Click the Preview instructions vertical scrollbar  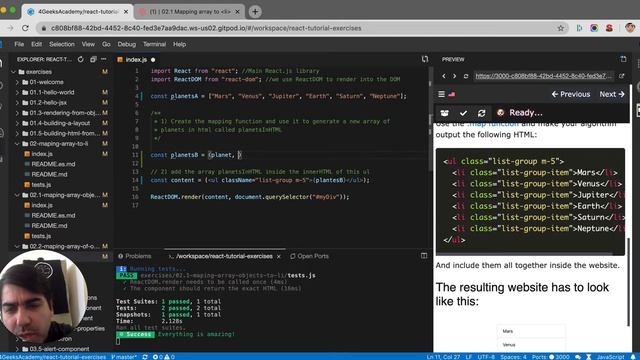(x=628, y=282)
